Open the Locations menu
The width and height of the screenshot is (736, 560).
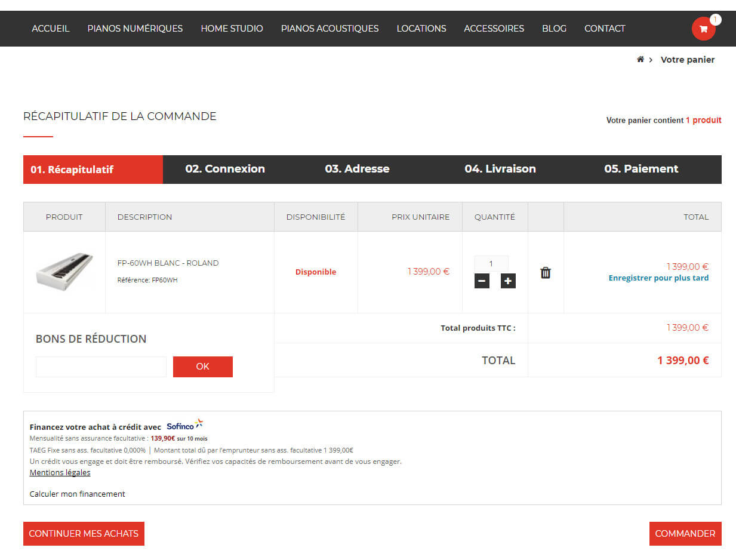click(x=421, y=29)
